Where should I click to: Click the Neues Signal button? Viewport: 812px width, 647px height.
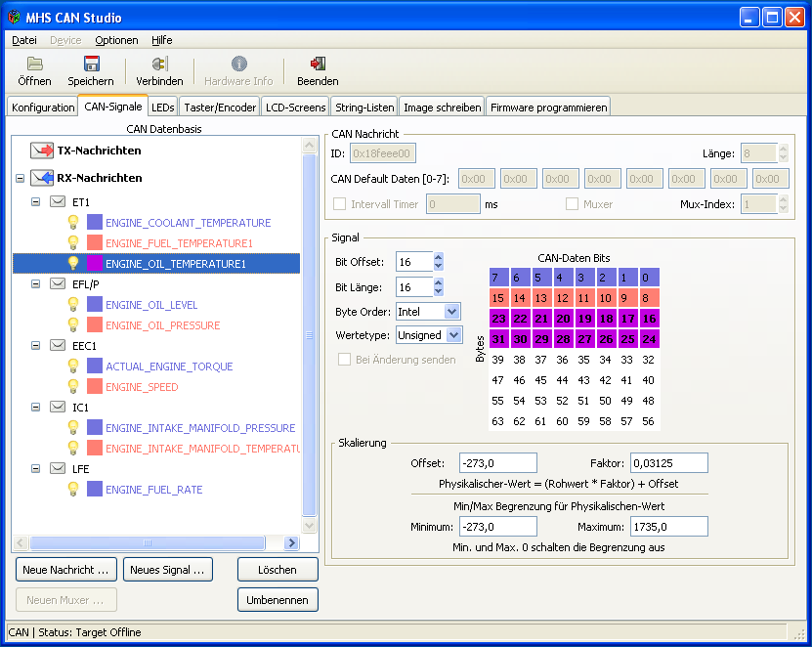coord(167,570)
